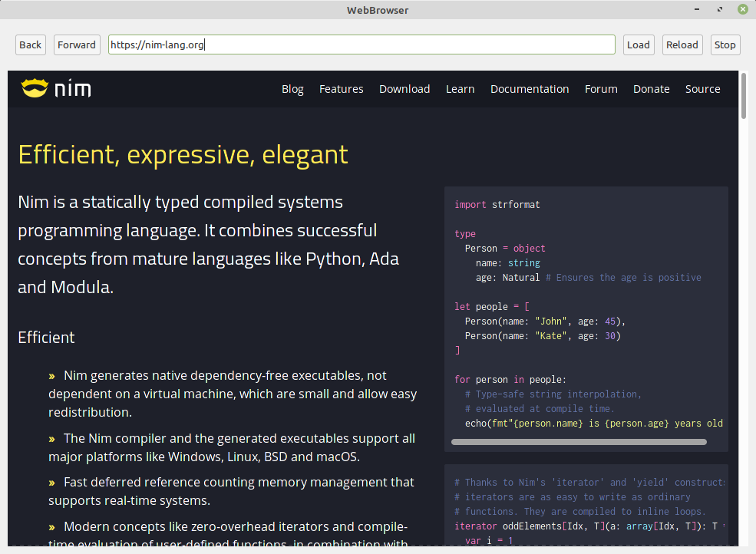Stop the page loading

725,45
